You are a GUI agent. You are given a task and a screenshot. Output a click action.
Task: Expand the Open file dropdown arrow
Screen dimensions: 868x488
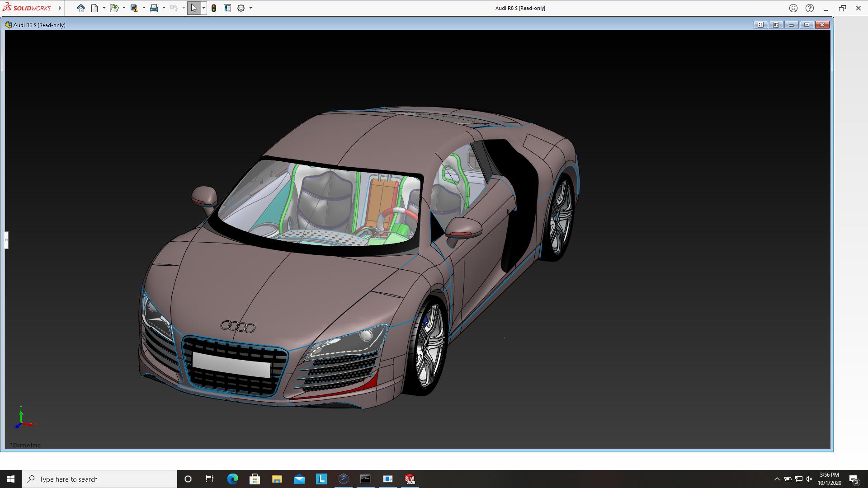click(x=124, y=8)
